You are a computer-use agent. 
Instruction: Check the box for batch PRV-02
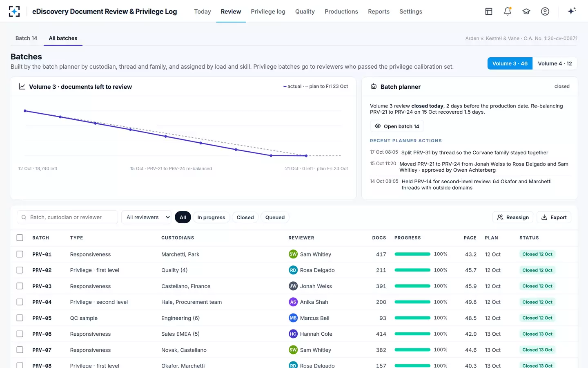(x=20, y=270)
